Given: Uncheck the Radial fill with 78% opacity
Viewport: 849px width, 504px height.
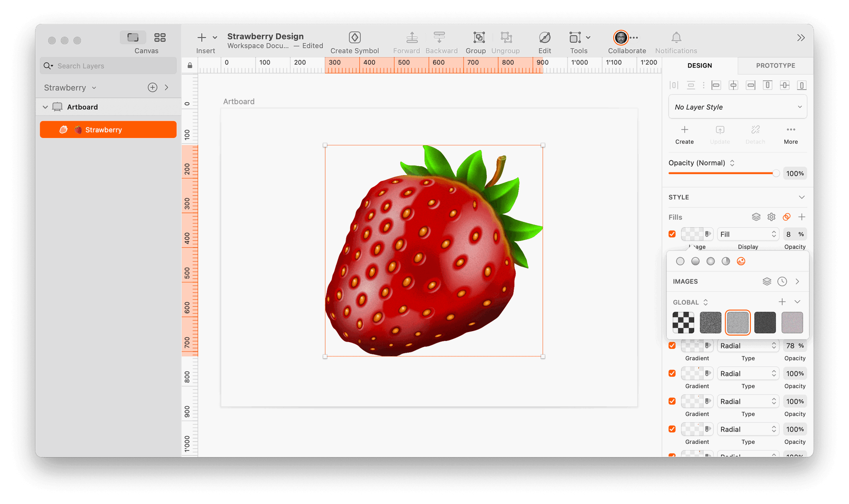Looking at the screenshot, I should [672, 346].
